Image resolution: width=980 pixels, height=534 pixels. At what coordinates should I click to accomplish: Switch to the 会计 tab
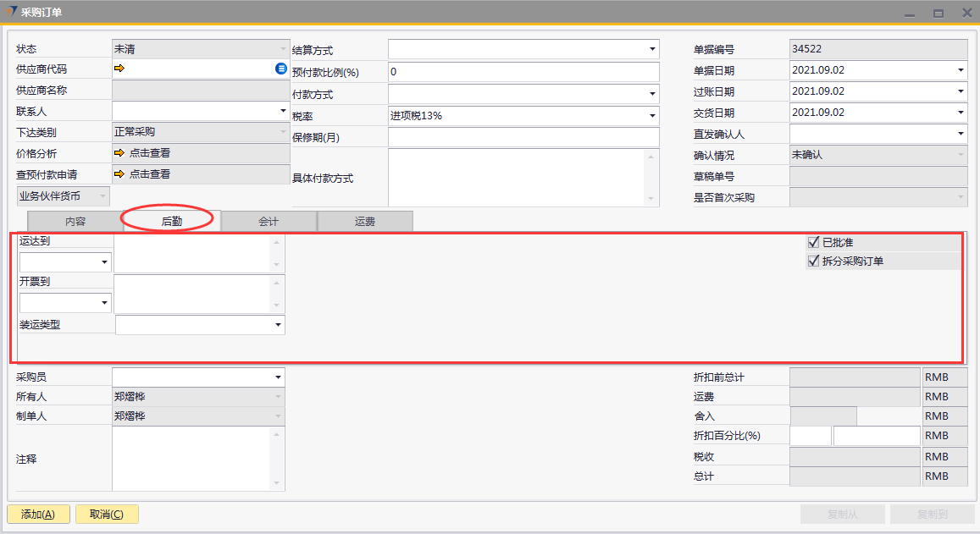(x=269, y=221)
